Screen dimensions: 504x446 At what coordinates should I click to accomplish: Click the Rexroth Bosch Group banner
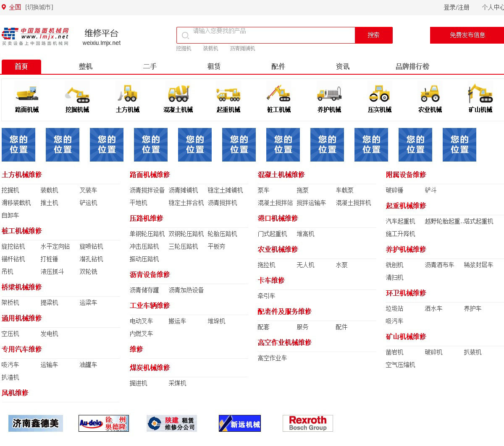(x=308, y=423)
